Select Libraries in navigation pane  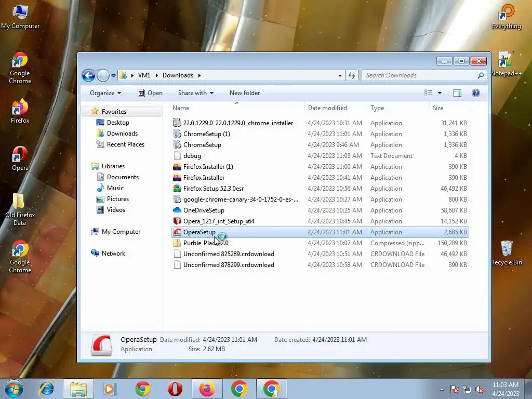pos(113,166)
